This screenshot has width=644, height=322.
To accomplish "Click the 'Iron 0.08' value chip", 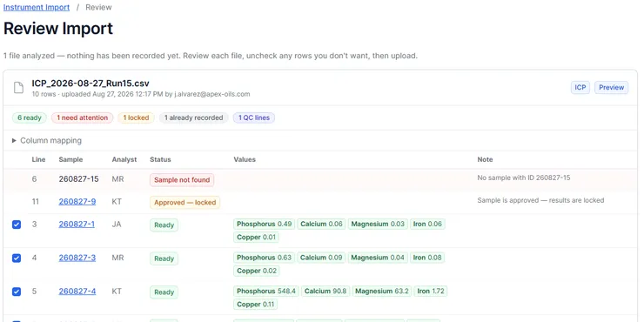I will coord(427,258).
